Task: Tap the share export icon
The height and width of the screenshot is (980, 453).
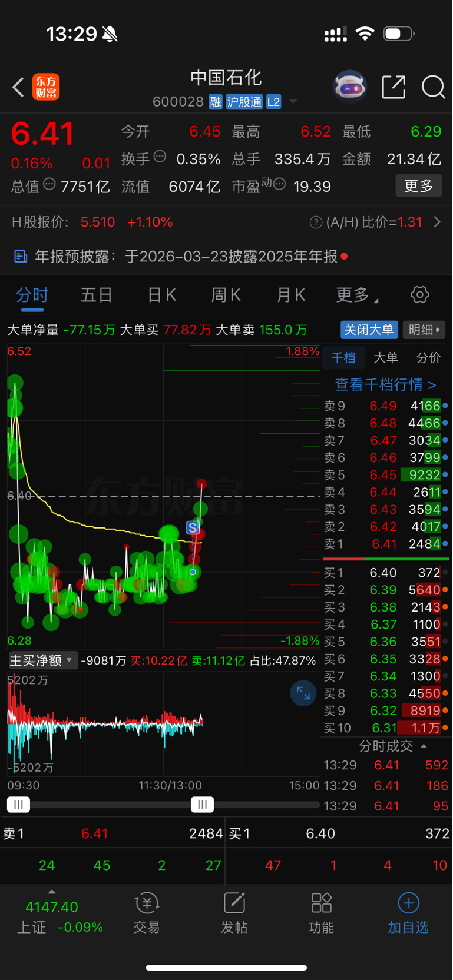Action: (394, 87)
